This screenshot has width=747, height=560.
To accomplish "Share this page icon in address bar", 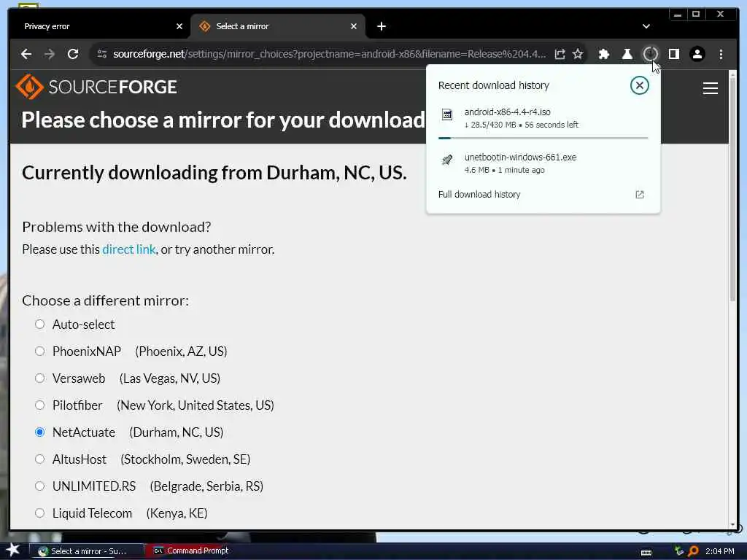I will [x=560, y=54].
